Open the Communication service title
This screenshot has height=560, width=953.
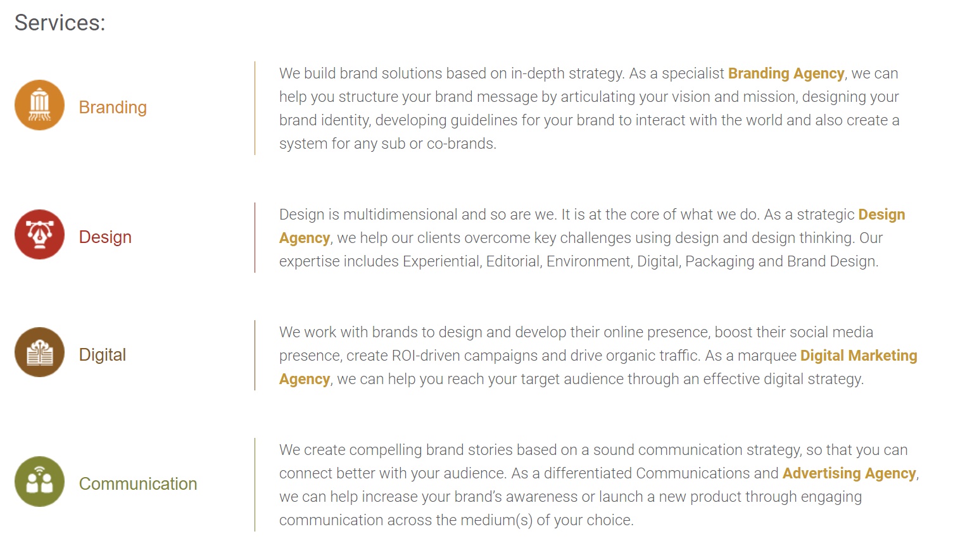click(x=138, y=484)
